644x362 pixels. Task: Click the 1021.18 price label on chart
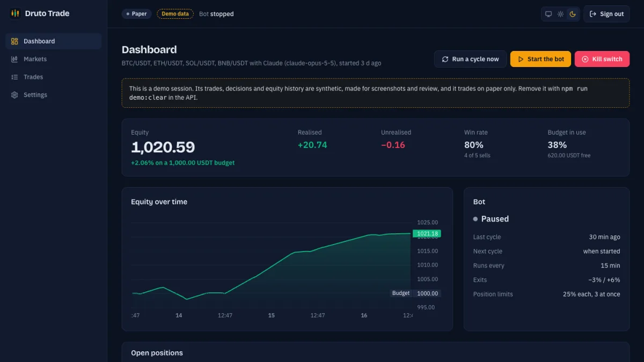(x=427, y=233)
